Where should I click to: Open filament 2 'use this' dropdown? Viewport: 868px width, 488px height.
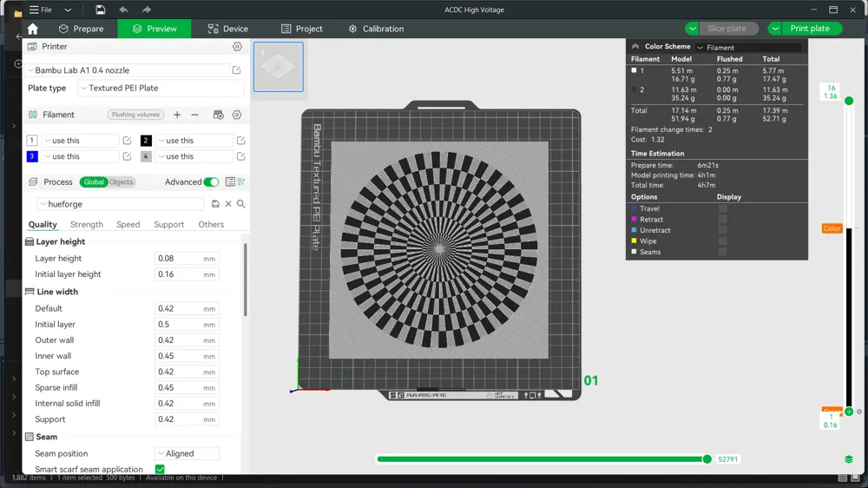click(194, 141)
